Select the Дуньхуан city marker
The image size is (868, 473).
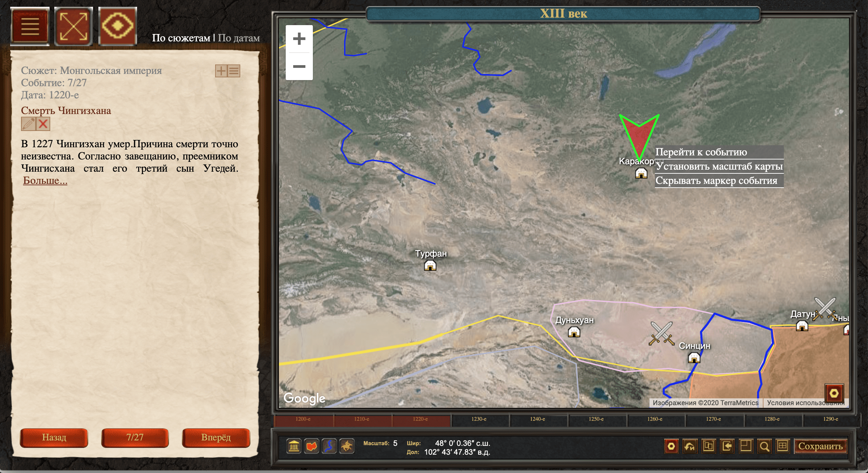click(x=574, y=332)
